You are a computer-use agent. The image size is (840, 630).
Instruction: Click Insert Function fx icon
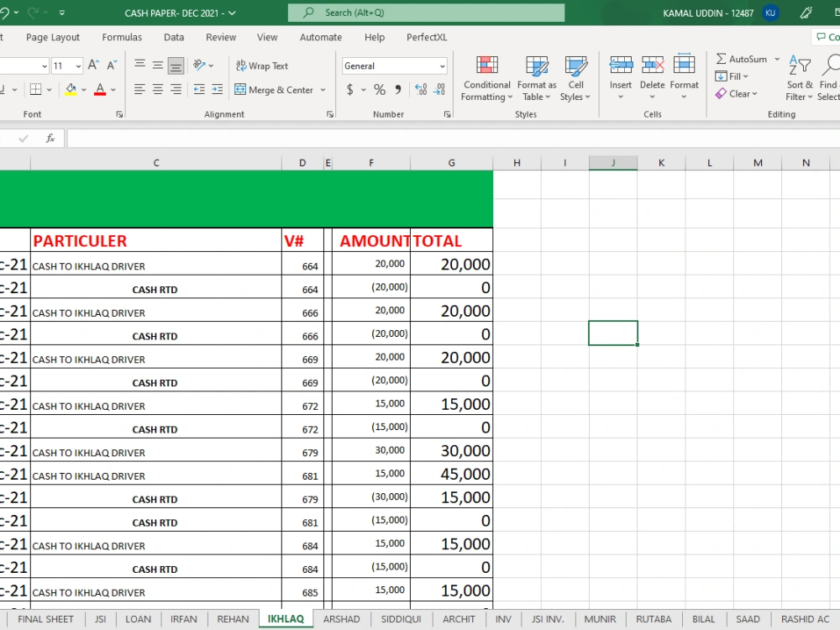(50, 139)
